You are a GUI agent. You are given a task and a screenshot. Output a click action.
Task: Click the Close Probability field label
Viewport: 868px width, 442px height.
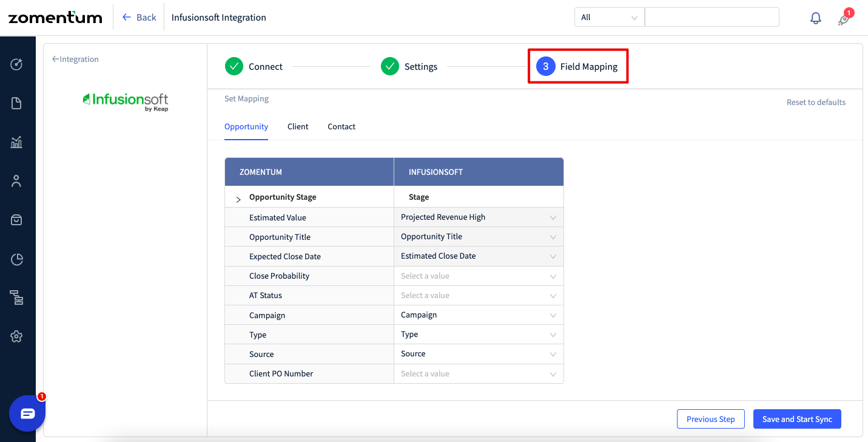click(279, 276)
